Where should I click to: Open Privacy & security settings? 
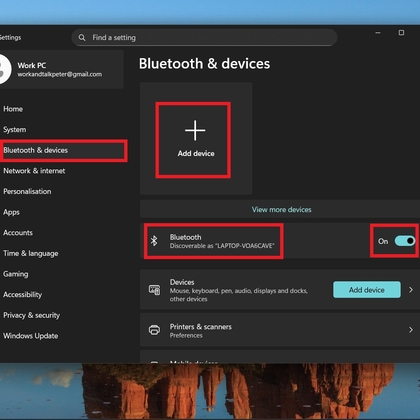click(32, 315)
